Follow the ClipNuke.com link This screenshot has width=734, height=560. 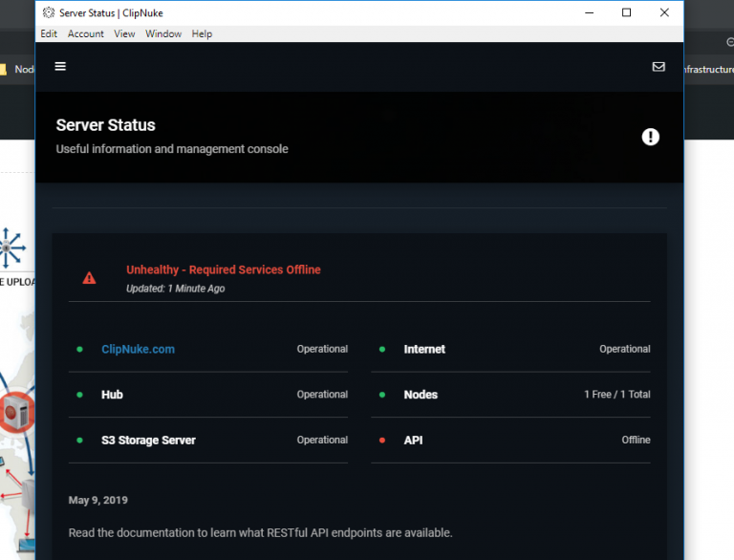pyautogui.click(x=138, y=350)
